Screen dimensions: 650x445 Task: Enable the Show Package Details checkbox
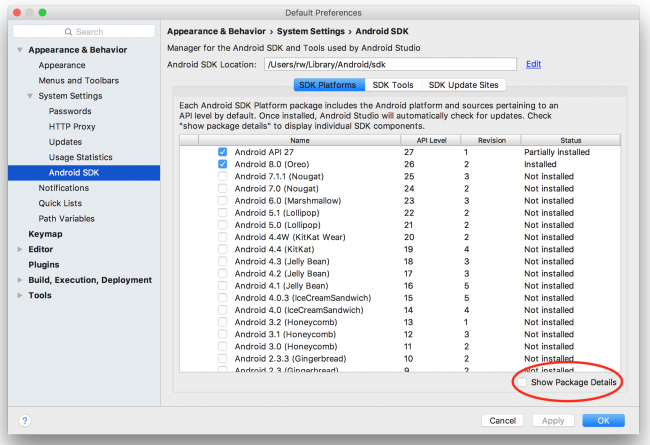coord(521,382)
